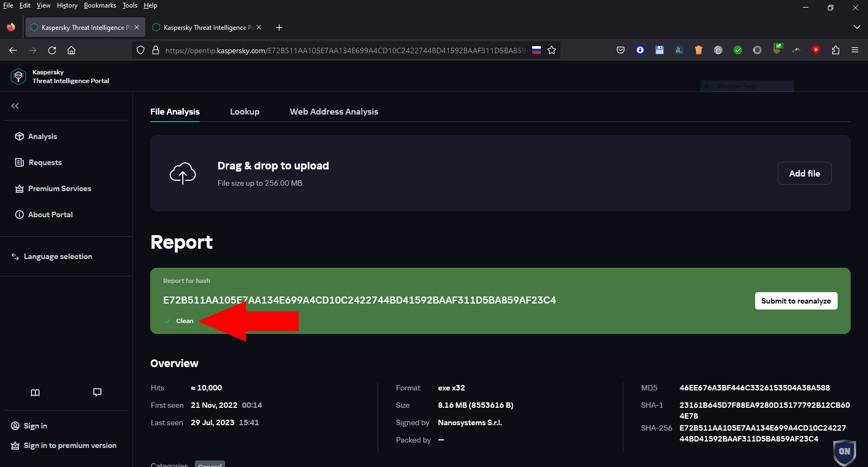Click the red YouTube shield extension icon

pos(816,50)
